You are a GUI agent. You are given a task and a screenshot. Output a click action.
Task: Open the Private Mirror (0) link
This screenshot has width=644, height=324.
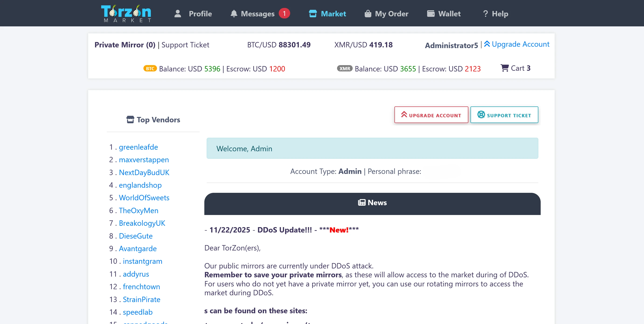click(x=125, y=45)
